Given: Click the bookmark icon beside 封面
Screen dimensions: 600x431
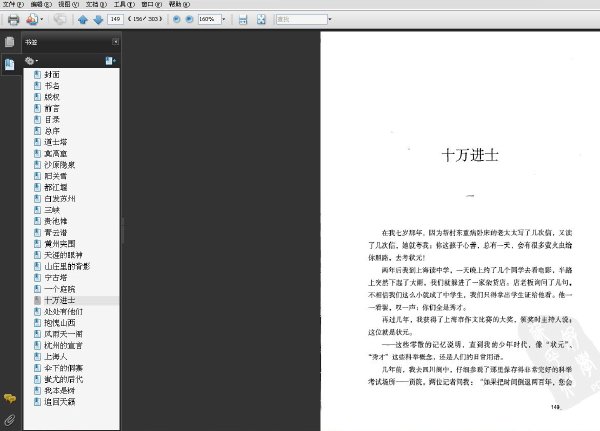Looking at the screenshot, I should pyautogui.click(x=37, y=74).
